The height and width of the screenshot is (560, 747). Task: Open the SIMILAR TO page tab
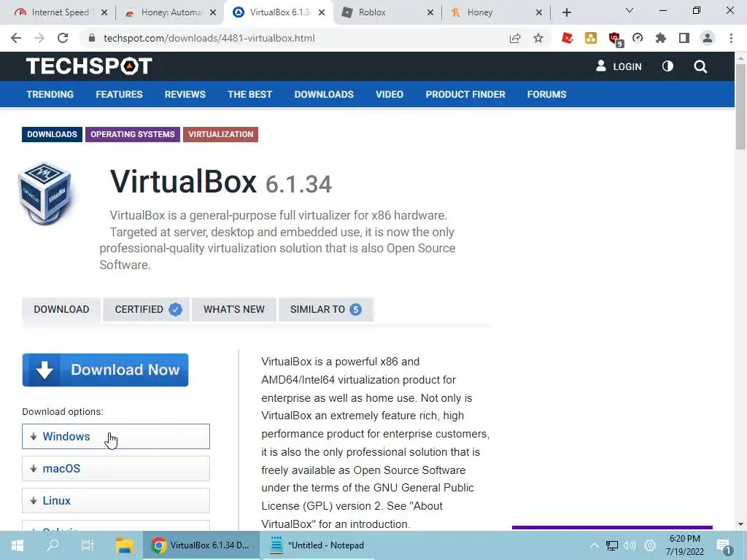coord(326,309)
